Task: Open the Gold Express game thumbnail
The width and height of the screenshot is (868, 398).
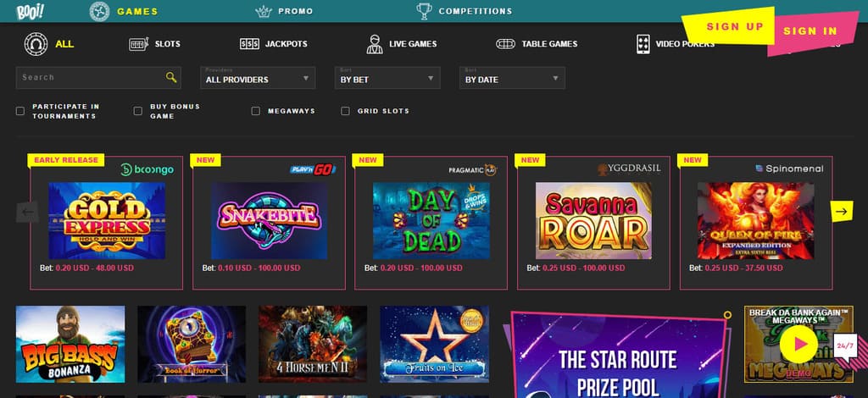Action: tap(107, 220)
